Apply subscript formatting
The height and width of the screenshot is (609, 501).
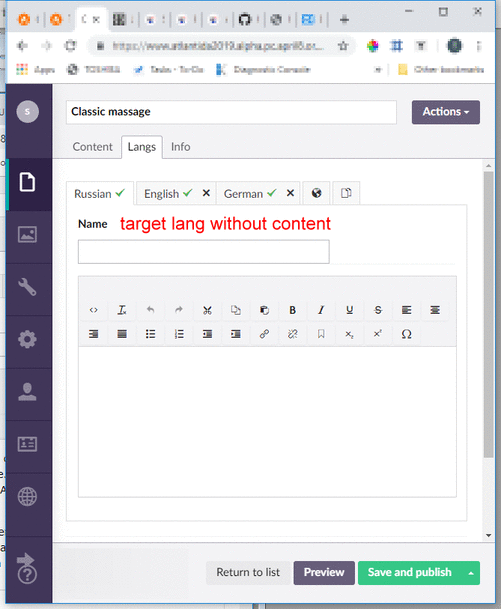(x=350, y=334)
